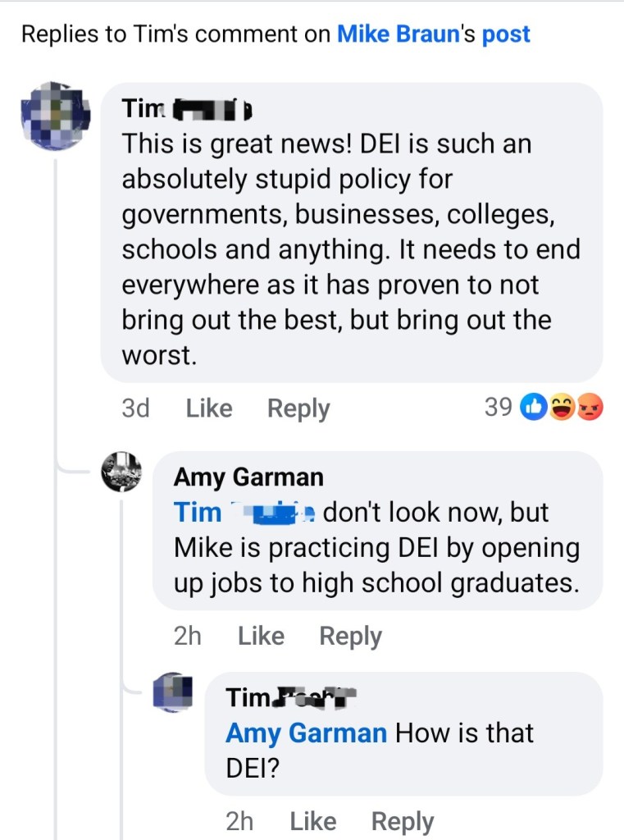Like Amy Garman's comment
The height and width of the screenshot is (840, 624).
tap(261, 636)
